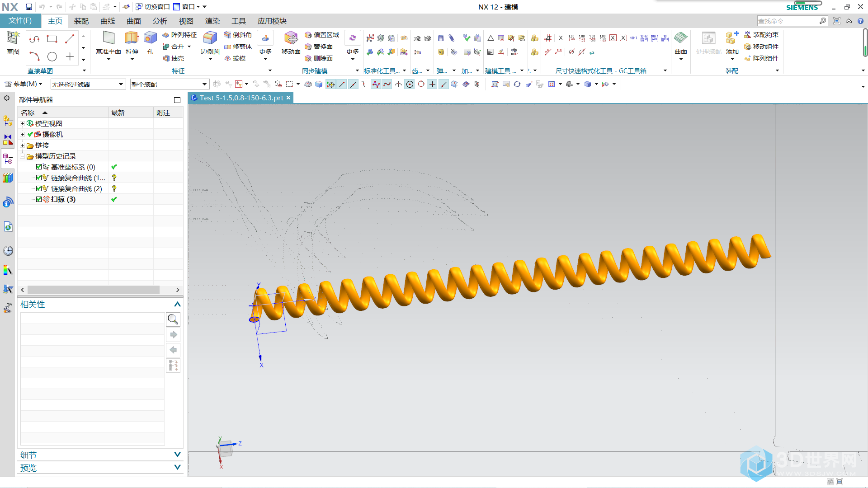The height and width of the screenshot is (488, 868).
Task: Select the 扫掠 (3) feature row
Action: coord(63,199)
